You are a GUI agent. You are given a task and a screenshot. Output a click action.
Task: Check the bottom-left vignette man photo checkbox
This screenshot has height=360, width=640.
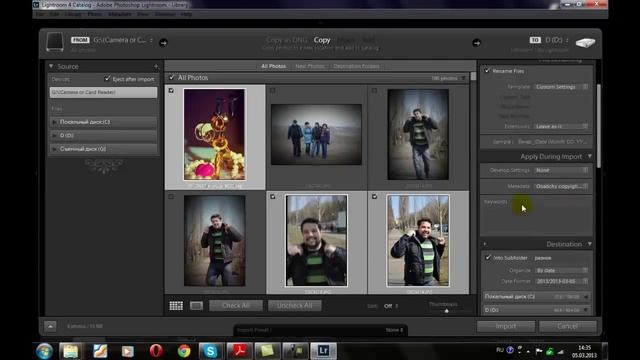tap(171, 197)
